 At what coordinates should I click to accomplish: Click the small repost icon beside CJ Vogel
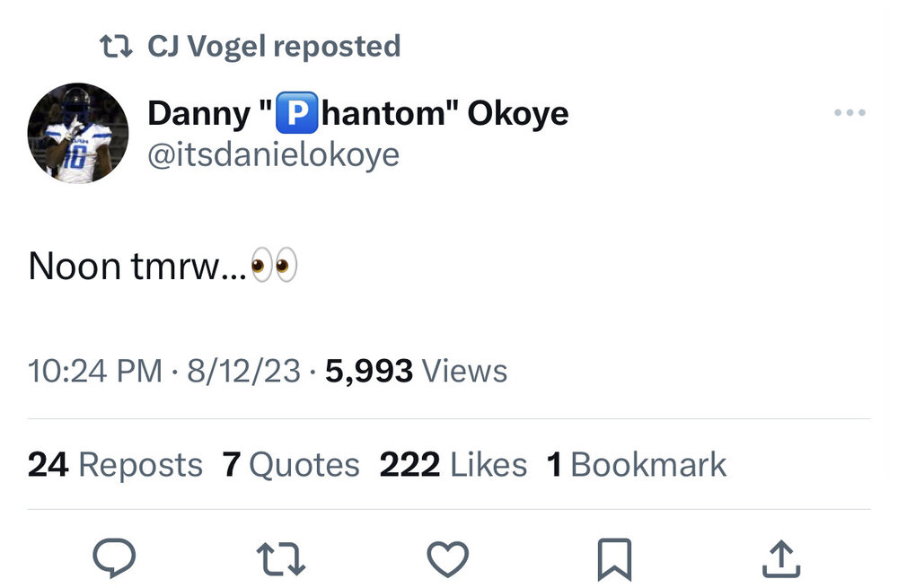point(116,46)
